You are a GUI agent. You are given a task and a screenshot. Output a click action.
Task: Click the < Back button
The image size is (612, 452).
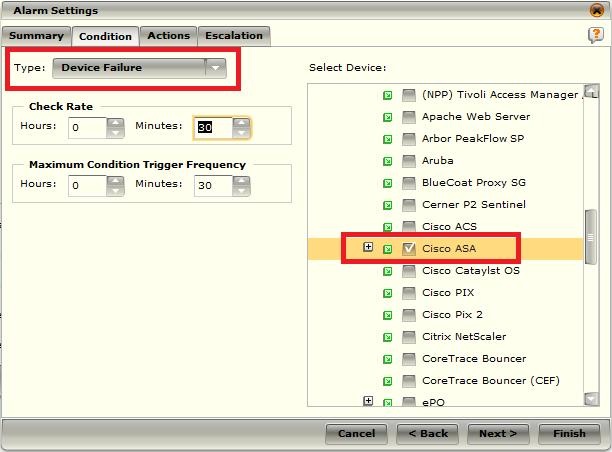pyautogui.click(x=428, y=434)
